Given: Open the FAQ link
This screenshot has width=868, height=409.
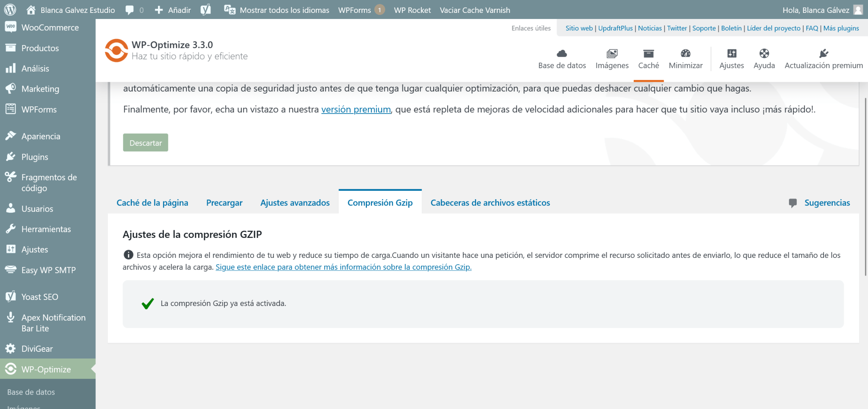Looking at the screenshot, I should (x=812, y=28).
